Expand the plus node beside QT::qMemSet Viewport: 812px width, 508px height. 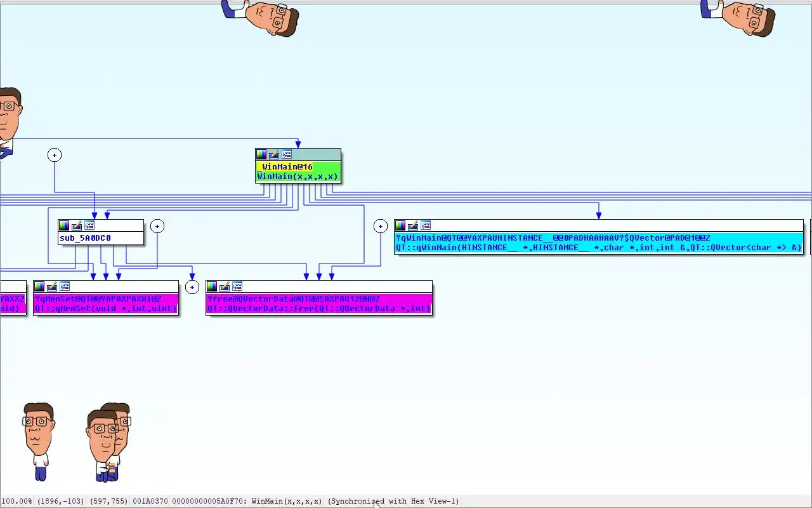coord(192,287)
